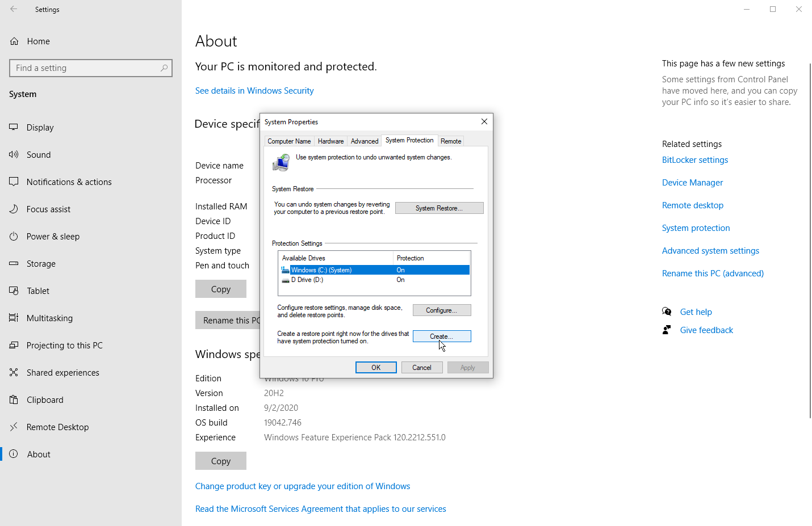Viewport: 812px width, 526px height.
Task: Click the Shared experiences icon
Action: [14, 373]
